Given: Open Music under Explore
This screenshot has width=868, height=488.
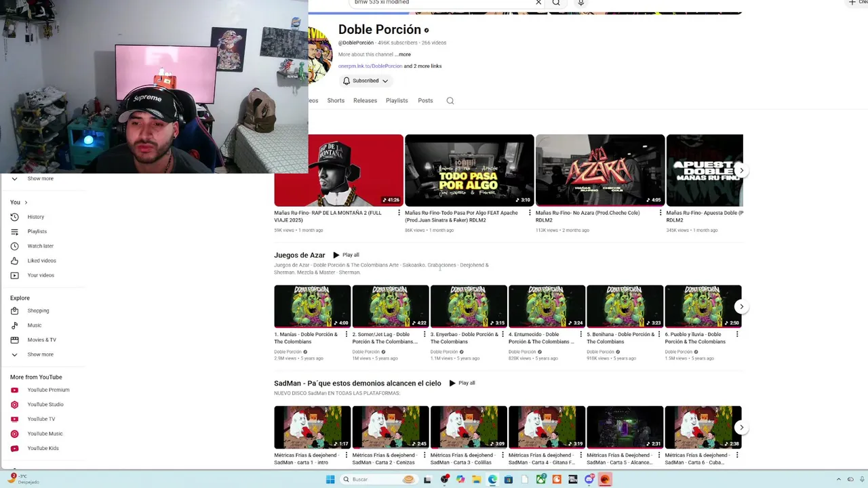Looking at the screenshot, I should (34, 325).
